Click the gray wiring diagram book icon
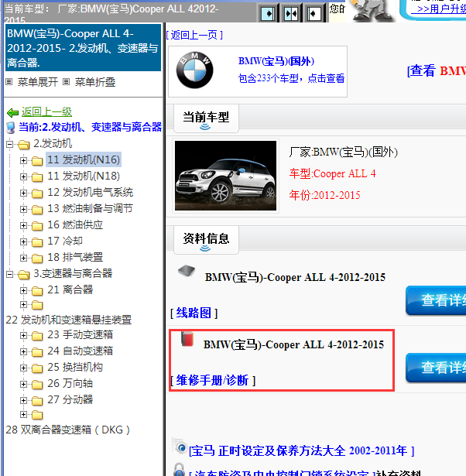The width and height of the screenshot is (466, 476). click(187, 270)
